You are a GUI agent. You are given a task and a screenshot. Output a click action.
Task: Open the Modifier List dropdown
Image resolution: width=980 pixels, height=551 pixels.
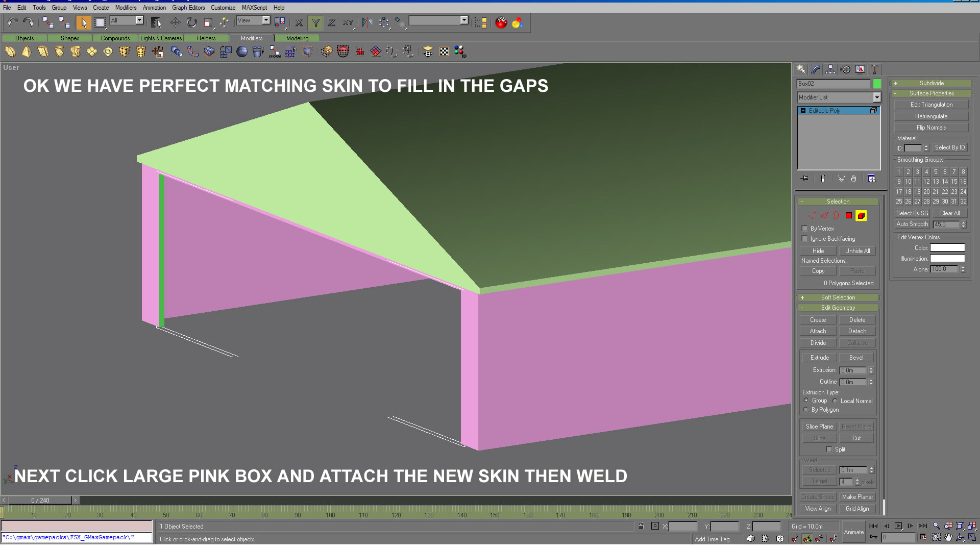[x=876, y=97]
